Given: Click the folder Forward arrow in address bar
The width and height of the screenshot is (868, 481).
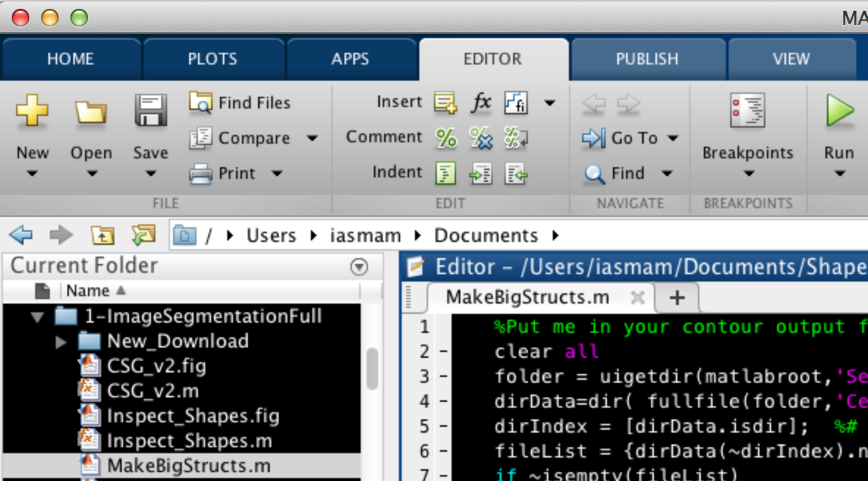Looking at the screenshot, I should click(61, 235).
